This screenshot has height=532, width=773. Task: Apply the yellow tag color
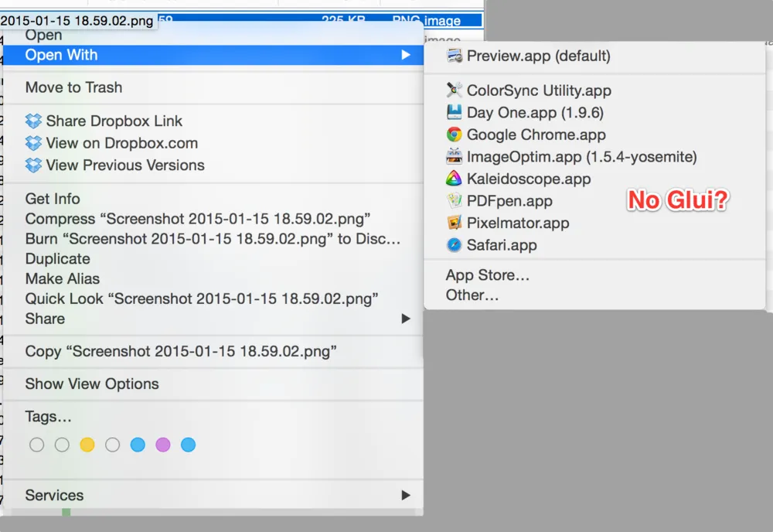(87, 445)
